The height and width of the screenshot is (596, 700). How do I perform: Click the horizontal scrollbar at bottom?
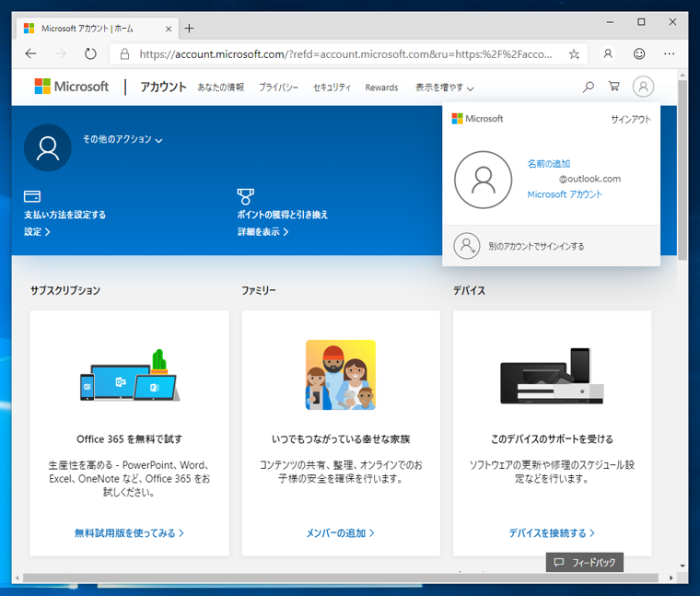pos(340,578)
